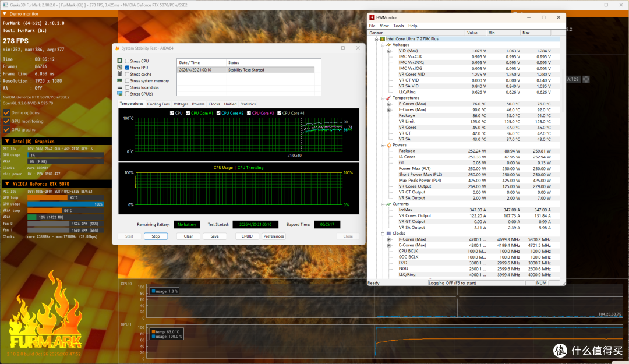The height and width of the screenshot is (364, 629).
Task: Uncheck the Stress FPU checkbox
Action: coord(127,68)
